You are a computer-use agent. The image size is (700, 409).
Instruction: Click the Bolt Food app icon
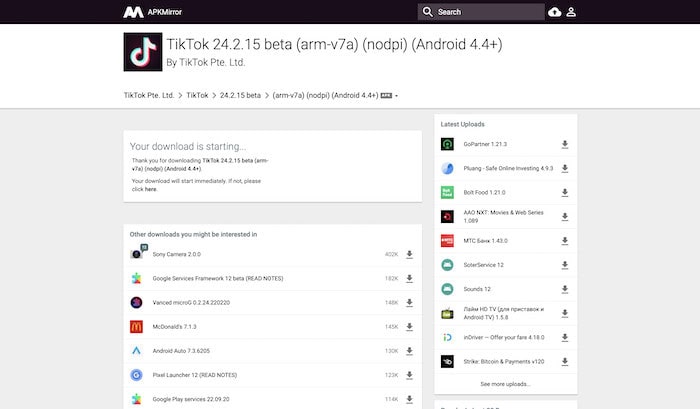(447, 192)
